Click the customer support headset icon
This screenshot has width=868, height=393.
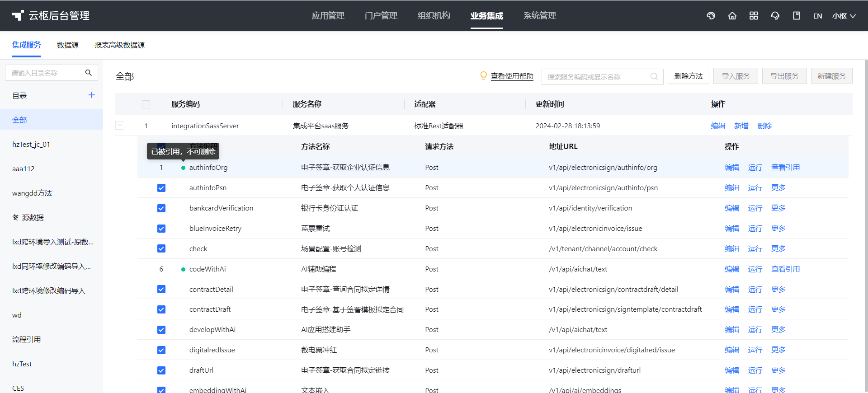775,16
